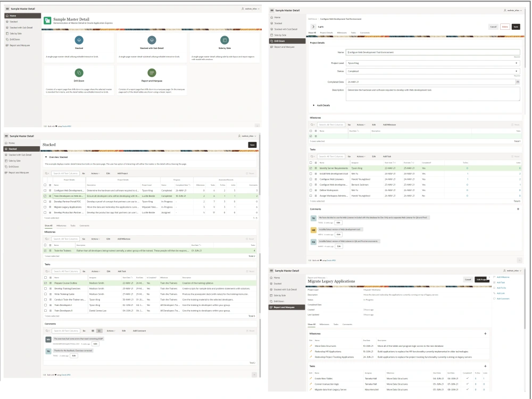Open Actions menu in Drill Down Milestones grid
The image size is (532, 399).
[361, 124]
